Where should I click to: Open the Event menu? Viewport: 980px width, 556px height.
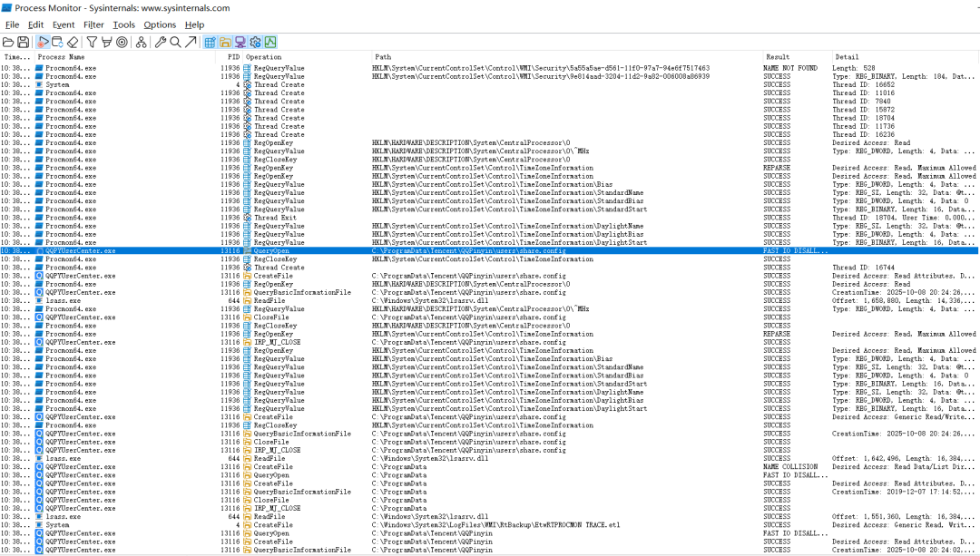coord(63,24)
